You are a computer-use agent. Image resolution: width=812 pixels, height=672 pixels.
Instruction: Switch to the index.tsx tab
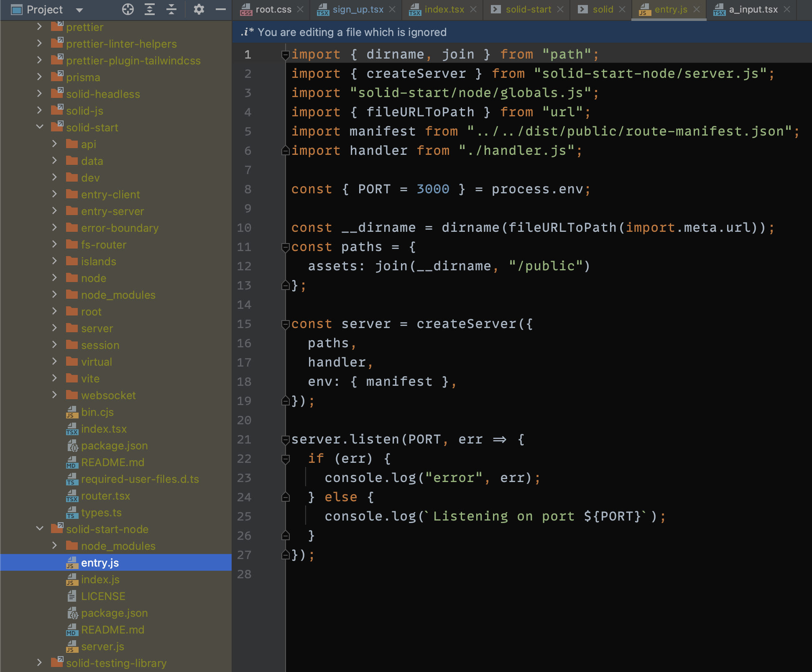pyautogui.click(x=444, y=9)
